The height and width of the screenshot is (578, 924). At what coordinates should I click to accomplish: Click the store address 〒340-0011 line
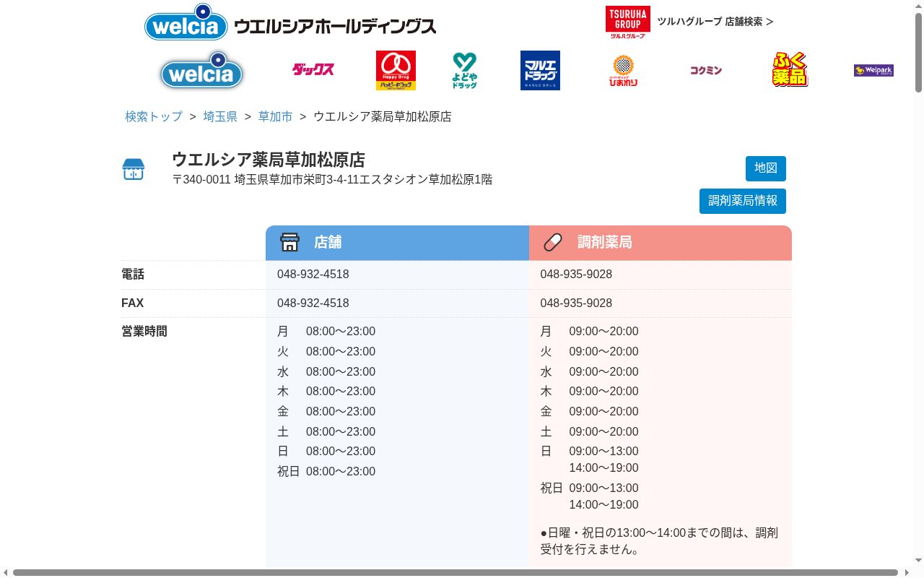click(x=332, y=179)
